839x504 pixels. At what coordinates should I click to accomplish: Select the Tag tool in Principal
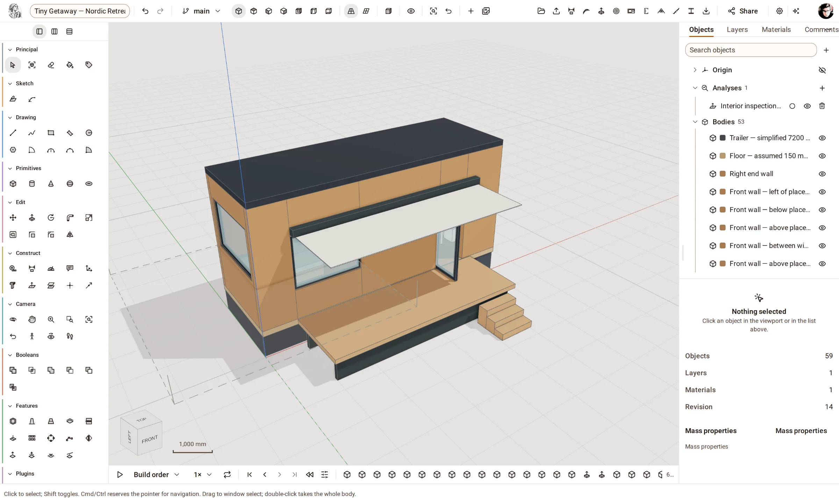[89, 65]
